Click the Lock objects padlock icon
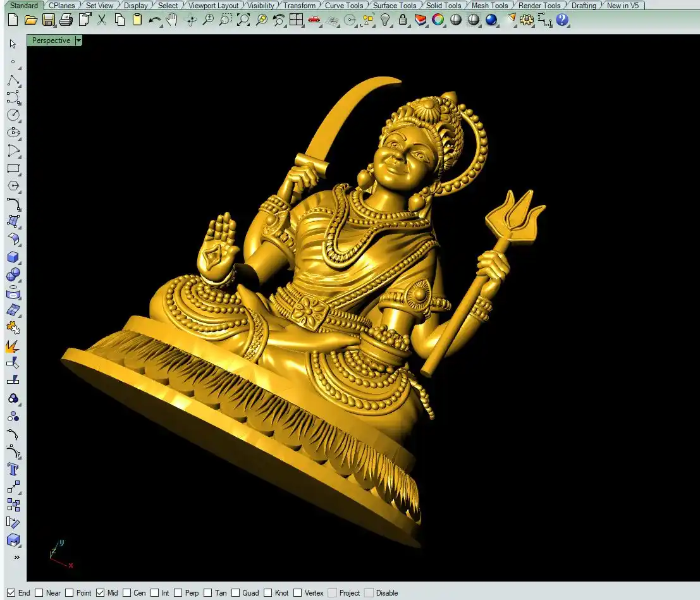 pyautogui.click(x=403, y=20)
